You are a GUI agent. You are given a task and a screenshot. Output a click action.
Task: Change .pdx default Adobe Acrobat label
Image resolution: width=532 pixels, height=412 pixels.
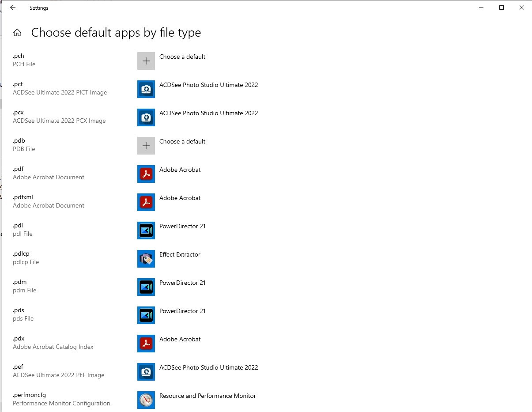180,339
